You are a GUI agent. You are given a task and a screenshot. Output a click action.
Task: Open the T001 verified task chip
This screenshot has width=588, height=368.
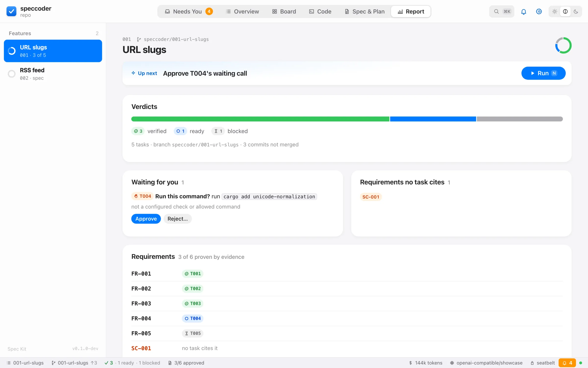[x=193, y=274]
